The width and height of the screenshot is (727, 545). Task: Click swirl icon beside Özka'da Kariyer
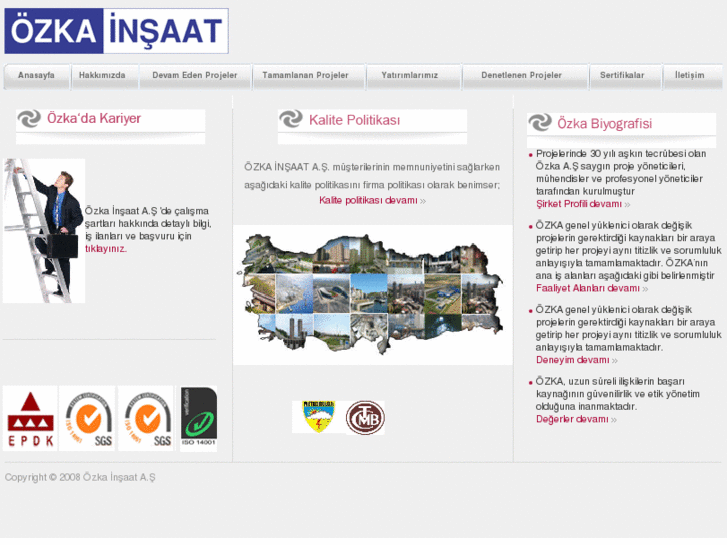click(x=29, y=119)
